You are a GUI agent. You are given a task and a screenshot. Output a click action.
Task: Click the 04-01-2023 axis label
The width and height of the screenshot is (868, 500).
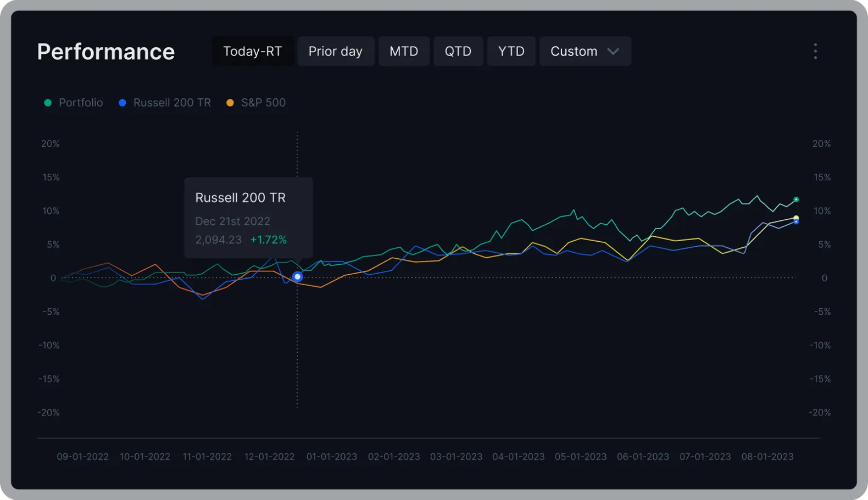pyautogui.click(x=519, y=457)
